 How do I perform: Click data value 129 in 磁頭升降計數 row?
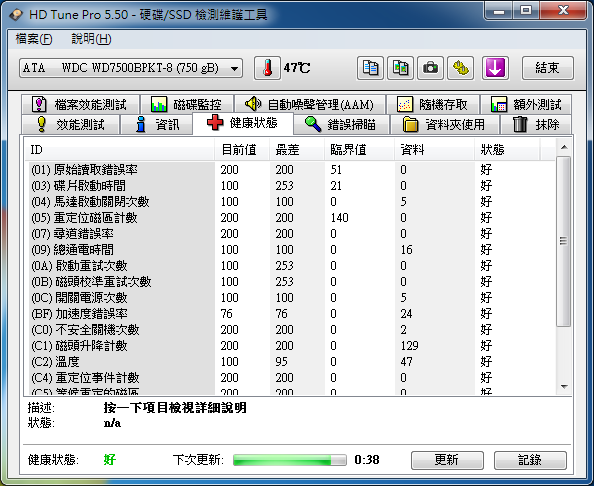[x=410, y=346]
